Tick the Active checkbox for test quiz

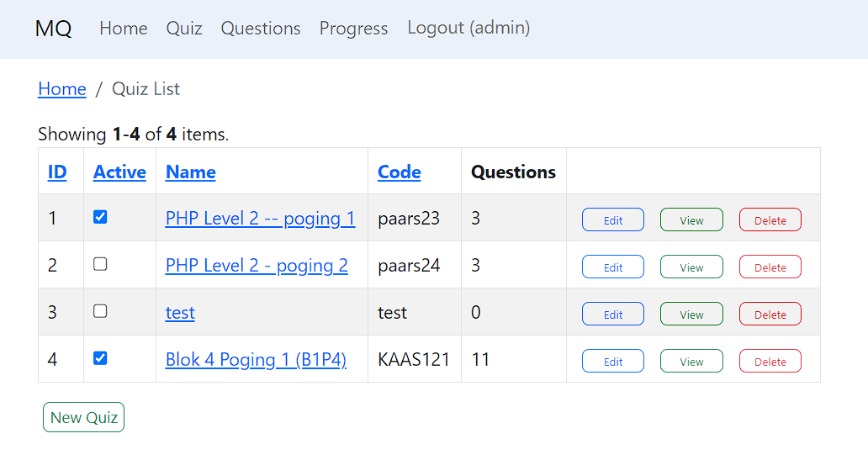100,311
